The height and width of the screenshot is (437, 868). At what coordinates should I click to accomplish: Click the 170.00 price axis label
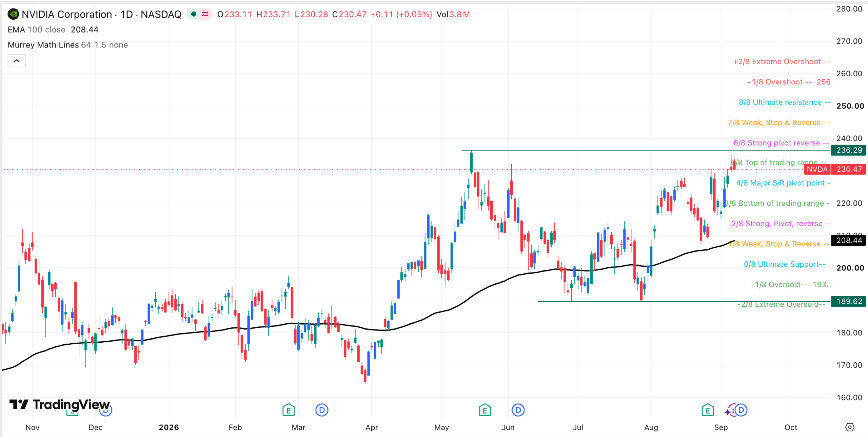849,365
